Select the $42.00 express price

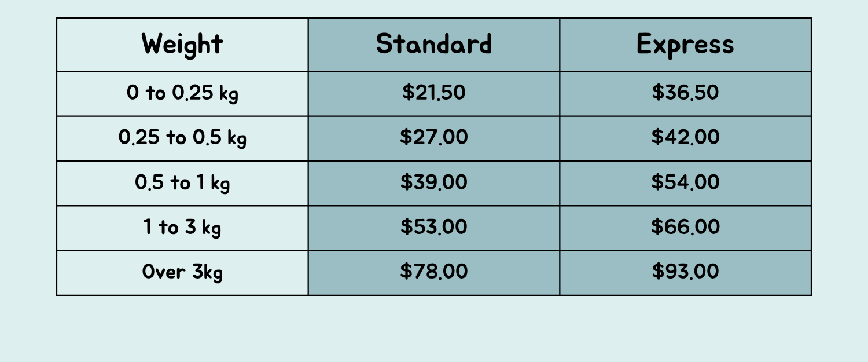tap(686, 138)
